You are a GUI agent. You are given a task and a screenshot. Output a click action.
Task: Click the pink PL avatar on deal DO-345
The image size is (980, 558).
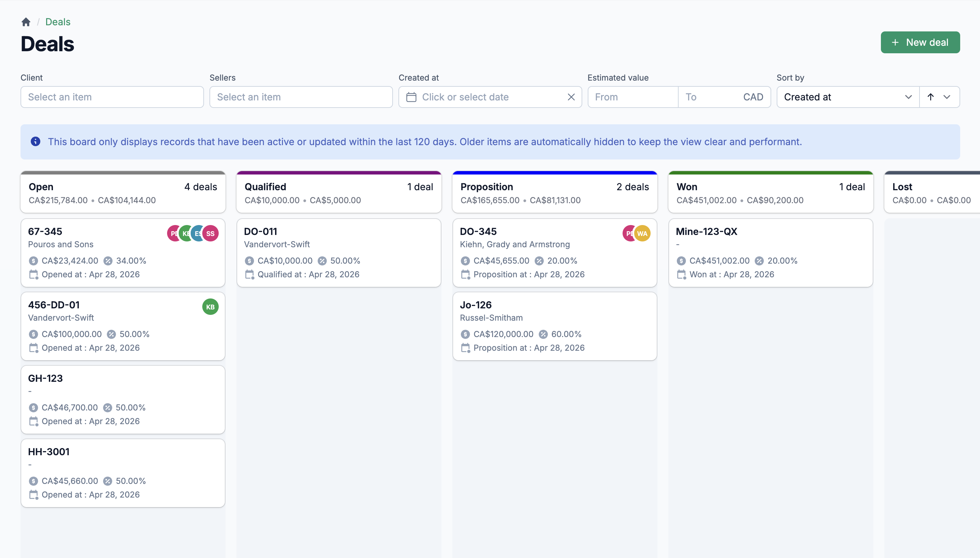[x=629, y=233]
